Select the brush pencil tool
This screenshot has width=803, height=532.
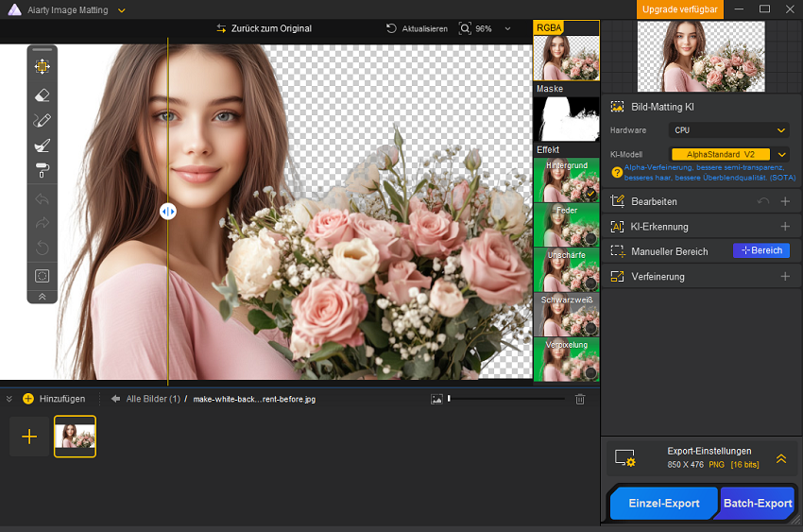coord(42,120)
